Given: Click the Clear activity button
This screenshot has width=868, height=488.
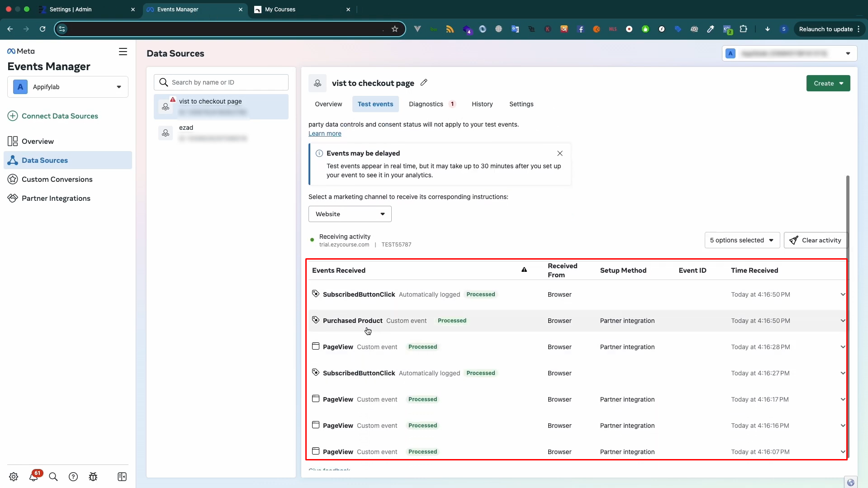Looking at the screenshot, I should 816,240.
